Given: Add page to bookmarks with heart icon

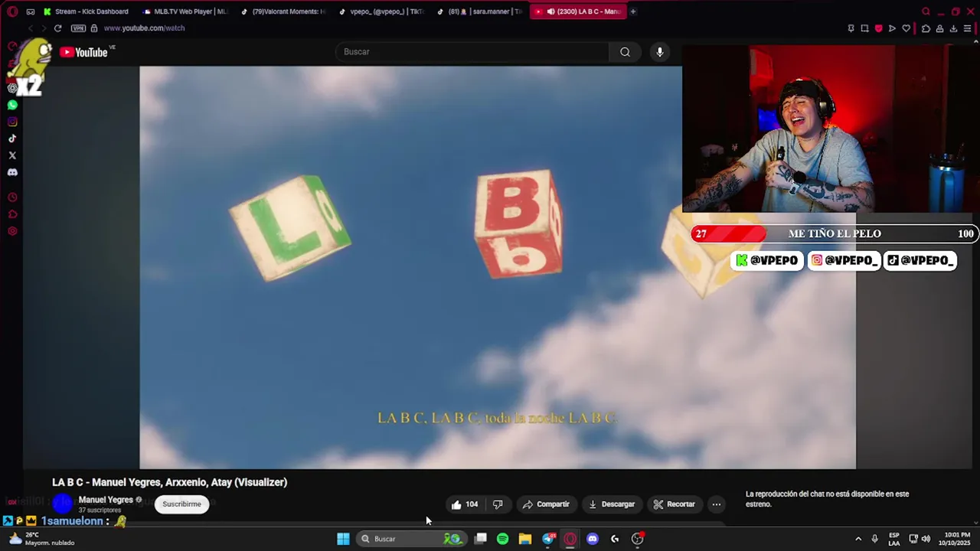Looking at the screenshot, I should (906, 28).
